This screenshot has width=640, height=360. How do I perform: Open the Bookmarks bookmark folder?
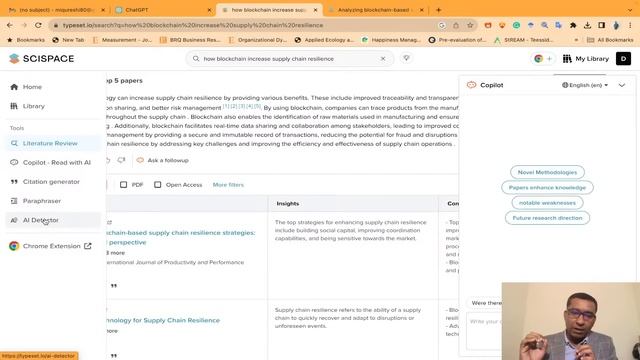[26, 40]
